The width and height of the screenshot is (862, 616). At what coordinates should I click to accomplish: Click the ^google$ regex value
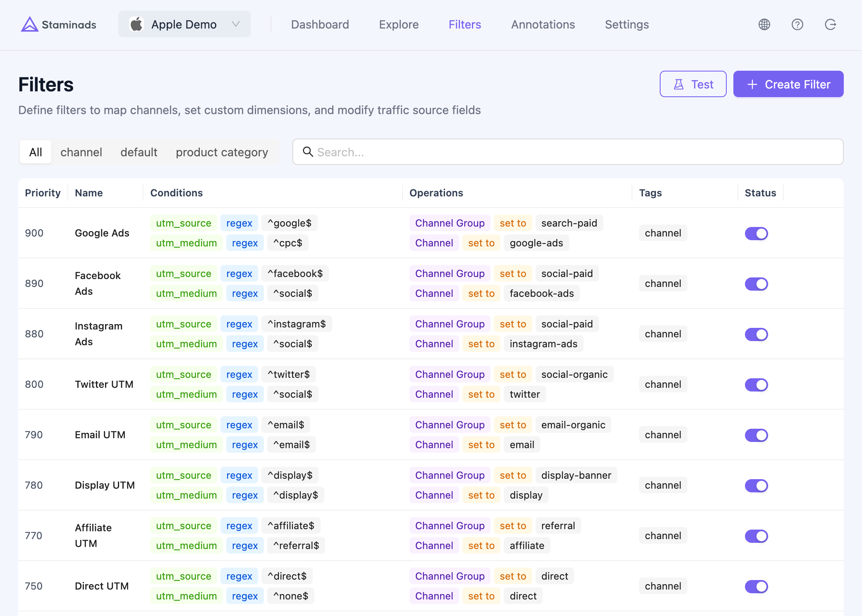click(x=290, y=223)
